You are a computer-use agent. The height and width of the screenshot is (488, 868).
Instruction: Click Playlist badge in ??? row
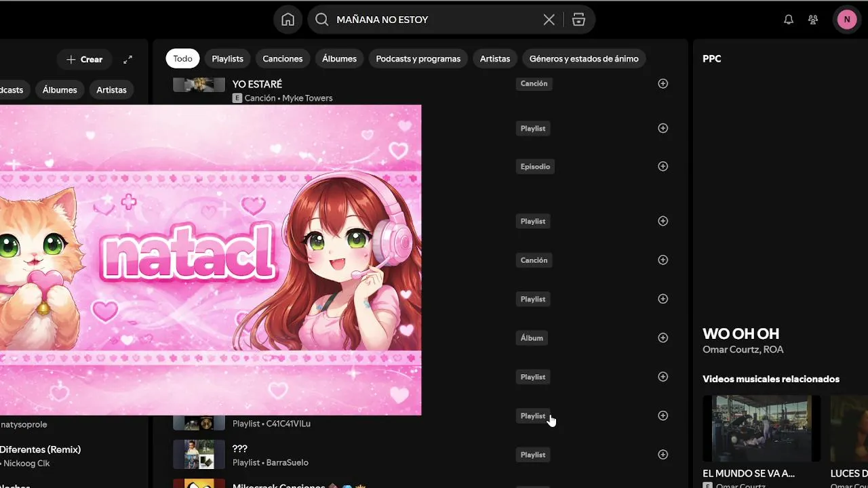tap(533, 455)
